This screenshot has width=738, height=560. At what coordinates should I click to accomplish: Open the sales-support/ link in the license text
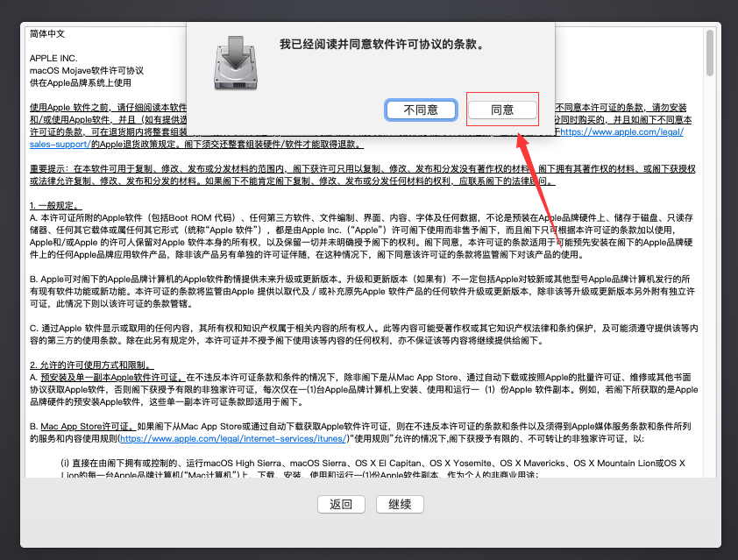(x=59, y=143)
